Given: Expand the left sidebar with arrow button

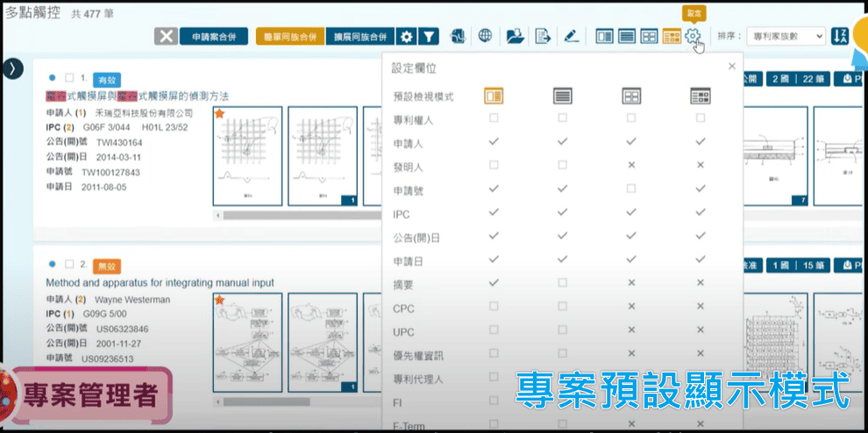Looking at the screenshot, I should (x=12, y=69).
